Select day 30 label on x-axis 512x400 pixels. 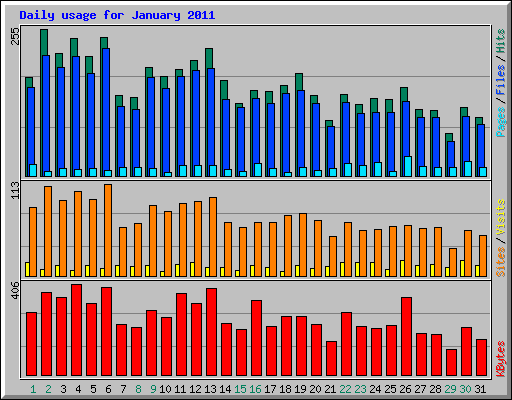pos(465,389)
